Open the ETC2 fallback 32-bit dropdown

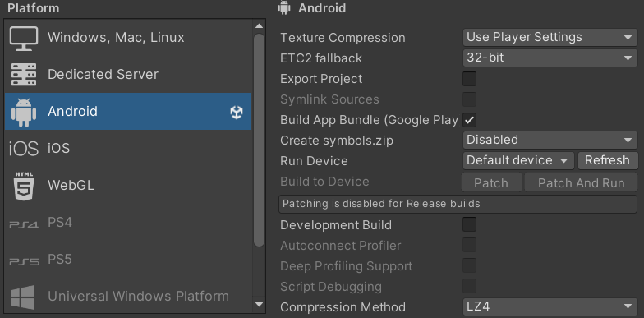click(x=550, y=58)
